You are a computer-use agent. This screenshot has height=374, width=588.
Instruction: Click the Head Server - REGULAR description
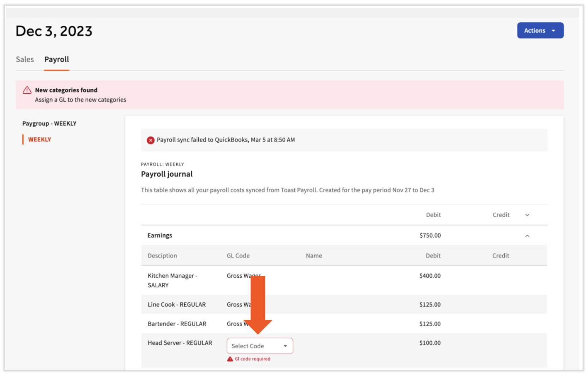tap(180, 343)
